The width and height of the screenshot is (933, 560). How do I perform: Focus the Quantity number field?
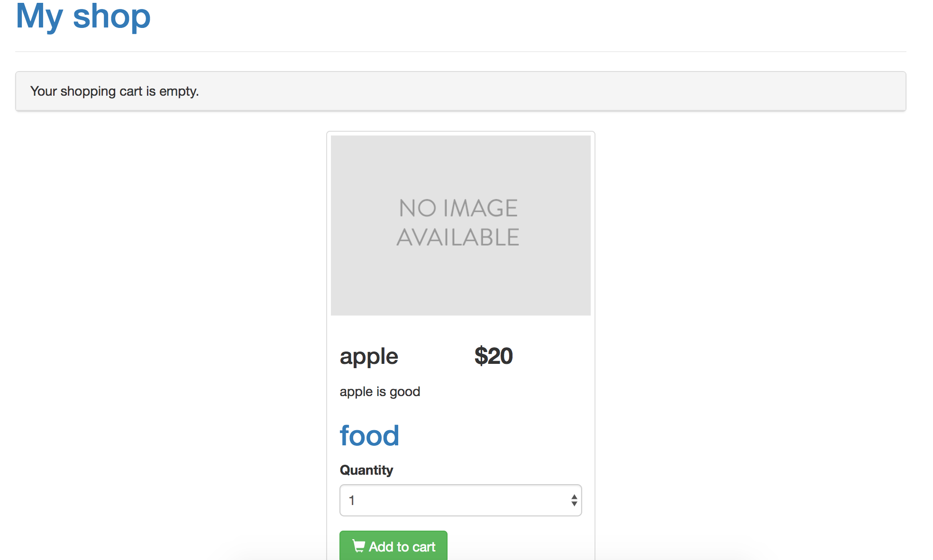pos(460,500)
